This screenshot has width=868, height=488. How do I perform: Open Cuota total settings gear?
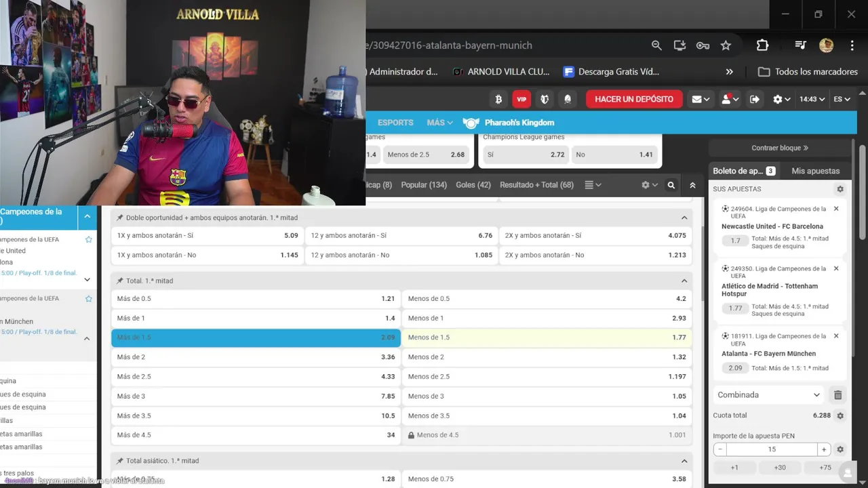[x=840, y=415]
